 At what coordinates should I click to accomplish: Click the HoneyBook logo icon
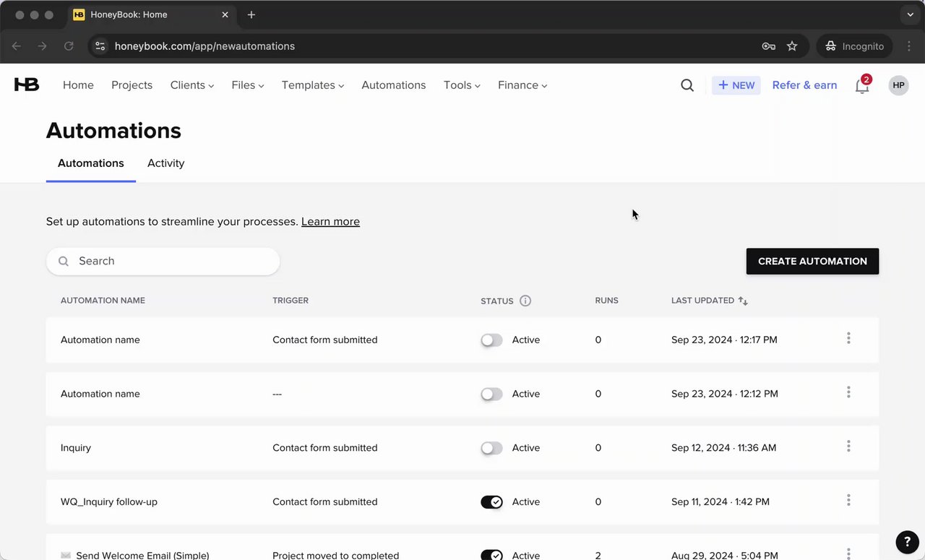(27, 85)
